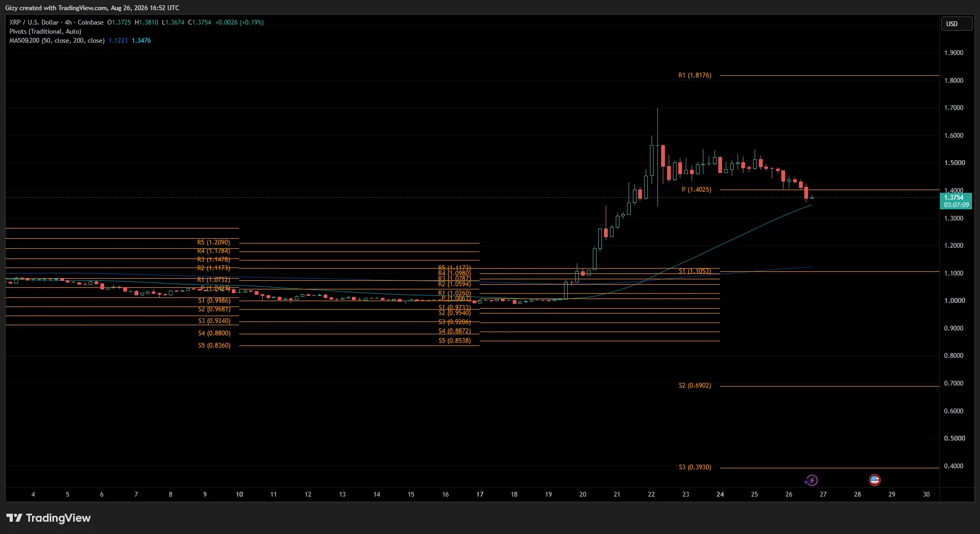Open the USD currency selector

(x=956, y=24)
